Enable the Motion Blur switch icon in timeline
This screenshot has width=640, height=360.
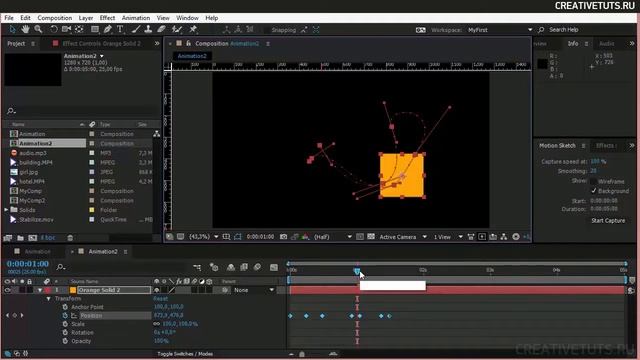pos(257,267)
